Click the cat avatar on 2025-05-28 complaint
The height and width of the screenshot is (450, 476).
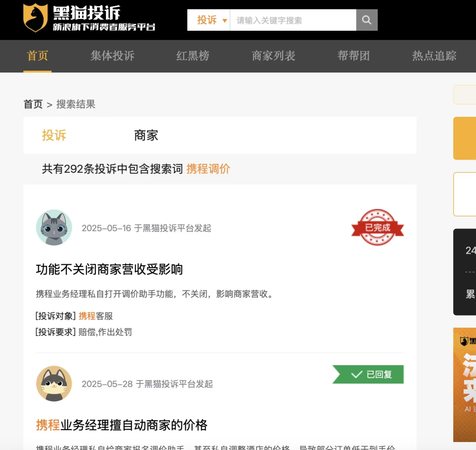[x=54, y=383]
